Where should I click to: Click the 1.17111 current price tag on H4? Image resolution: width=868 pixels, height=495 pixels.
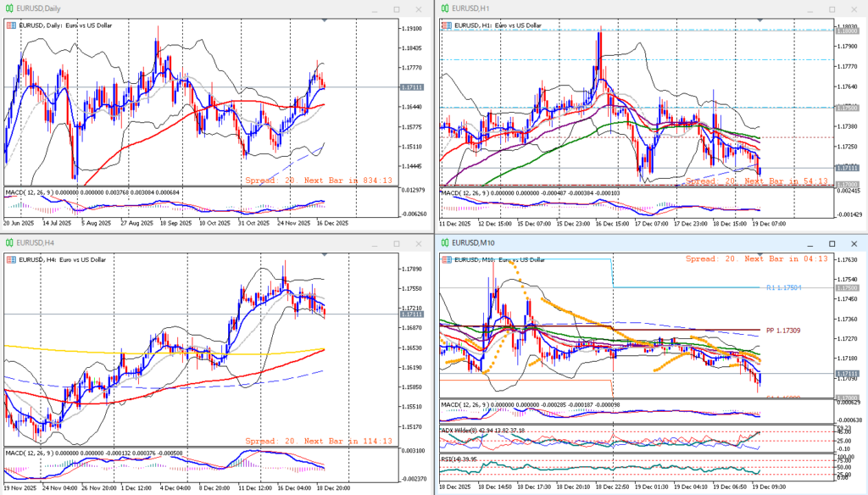[413, 314]
